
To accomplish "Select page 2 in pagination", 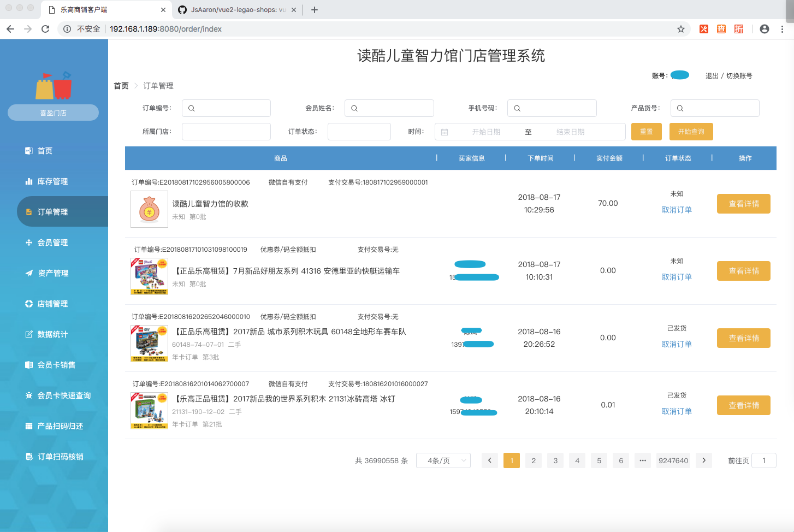I will click(534, 460).
